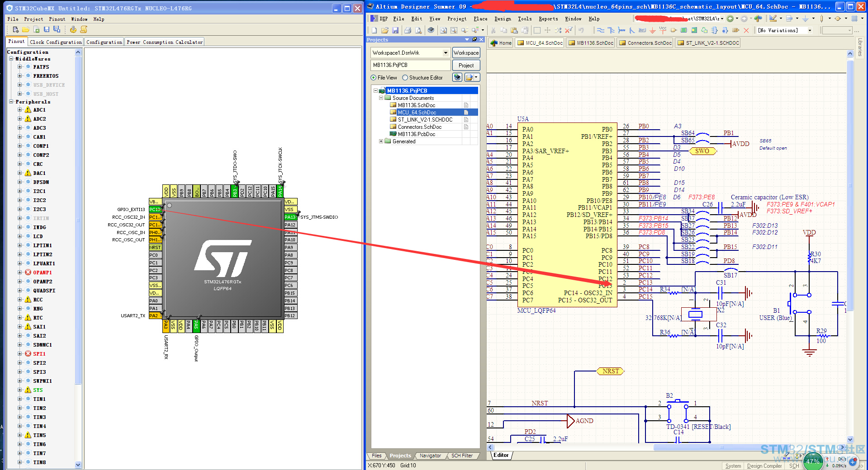Click Load Project folder icon in STM32CubeMX
The height and width of the screenshot is (470, 868).
(x=26, y=30)
